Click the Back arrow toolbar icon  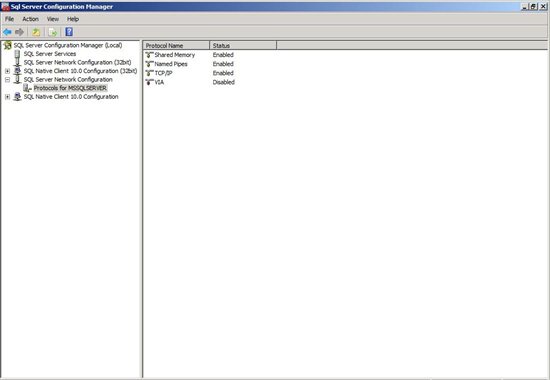coord(7,32)
